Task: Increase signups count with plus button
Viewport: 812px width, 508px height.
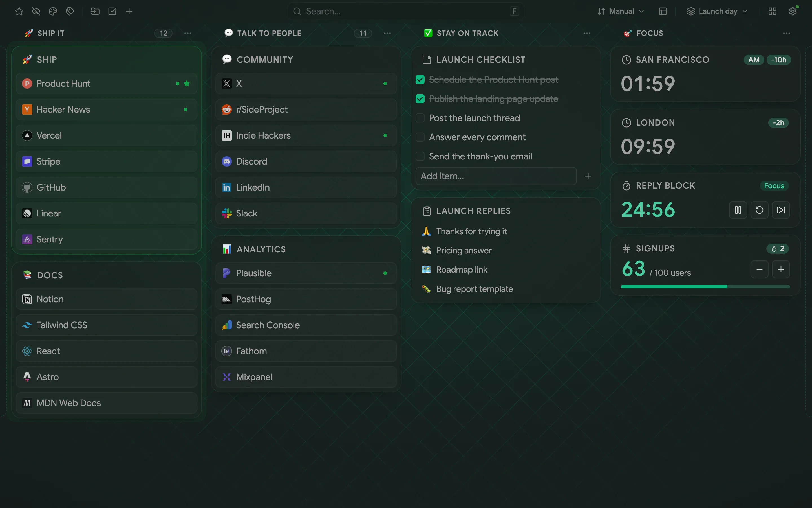Action: pos(781,269)
